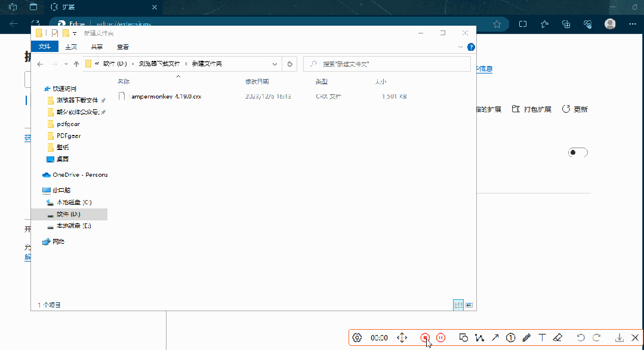Click the download save icon in recorder
Screen dimensions: 644x350
point(620,337)
